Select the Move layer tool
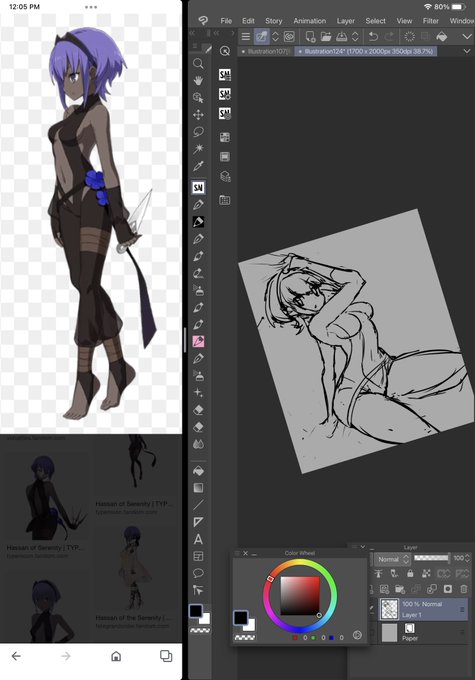This screenshot has height=680, width=475. pyautogui.click(x=198, y=114)
